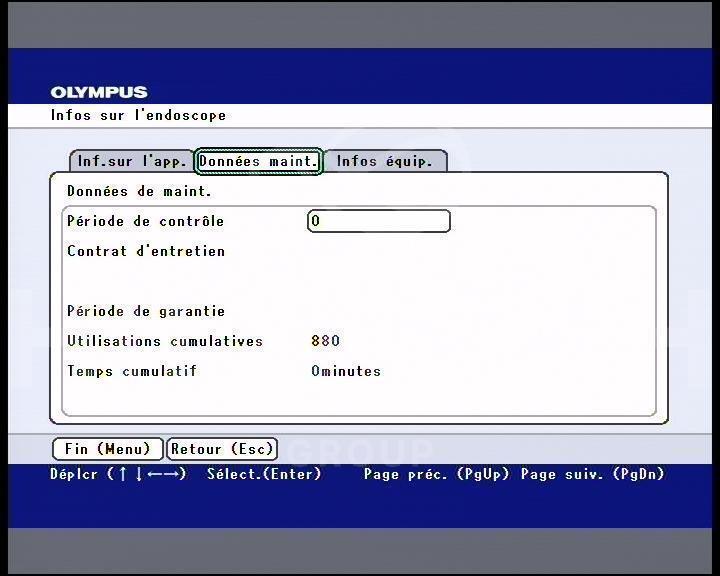Click the Données de maint. heading
Image resolution: width=720 pixels, height=576 pixels.
[x=139, y=191]
